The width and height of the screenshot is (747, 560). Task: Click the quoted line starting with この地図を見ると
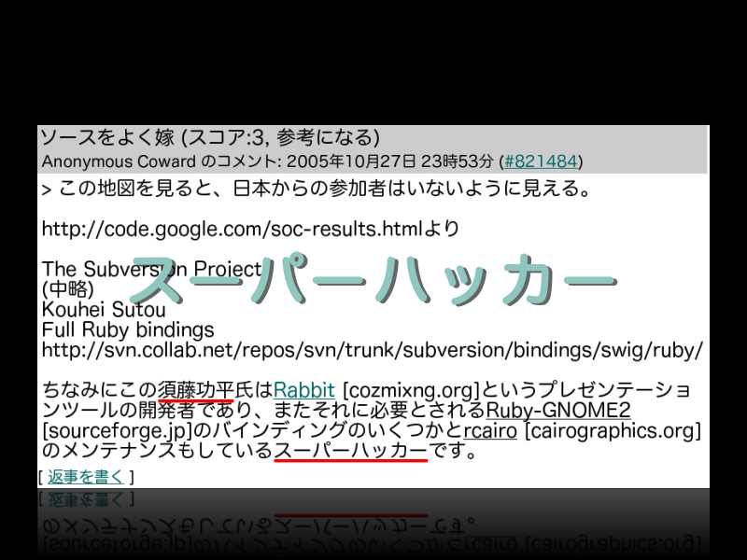click(x=317, y=189)
